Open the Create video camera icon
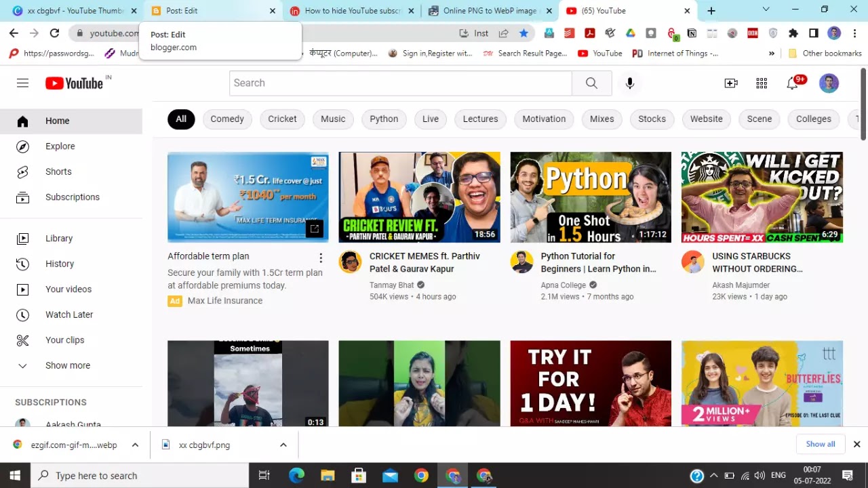Screen dimensions: 868x488 [731, 83]
